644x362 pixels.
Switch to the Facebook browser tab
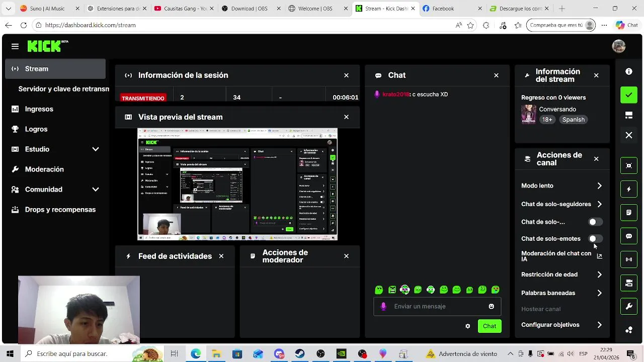(452, 9)
